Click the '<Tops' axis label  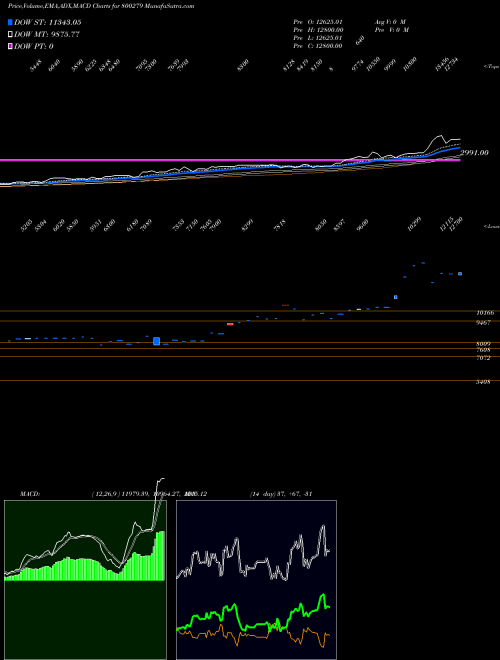coord(491,67)
